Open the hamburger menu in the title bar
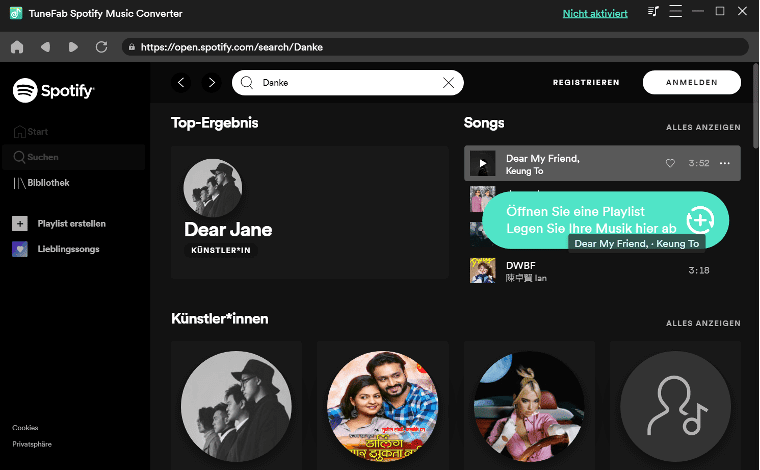This screenshot has width=760, height=470. pyautogui.click(x=675, y=11)
